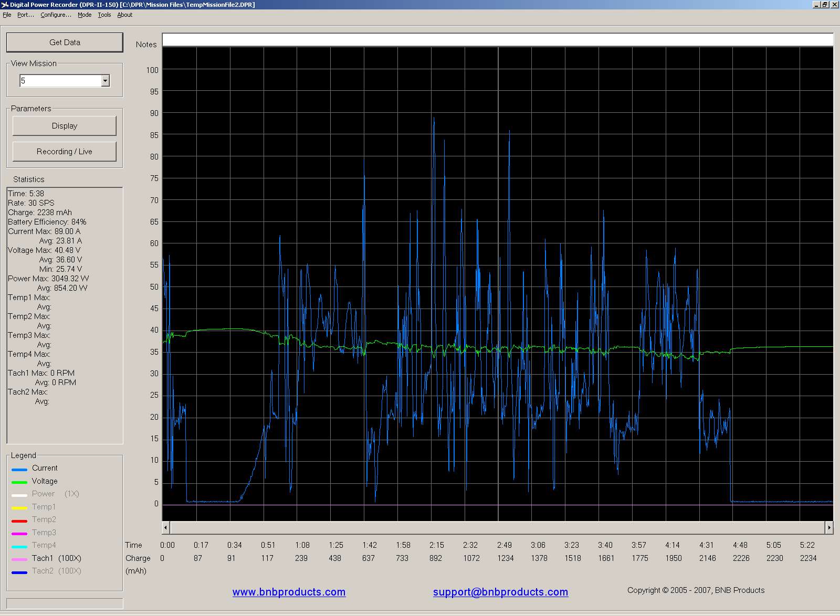
Task: Click the application icon in title bar
Action: (5, 5)
